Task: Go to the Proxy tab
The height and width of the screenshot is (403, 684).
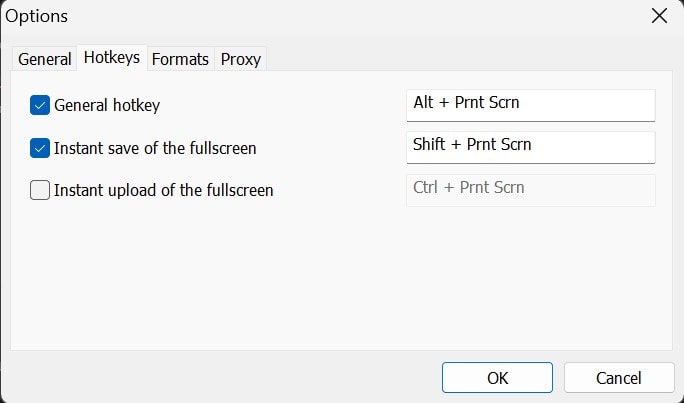Action: tap(240, 59)
